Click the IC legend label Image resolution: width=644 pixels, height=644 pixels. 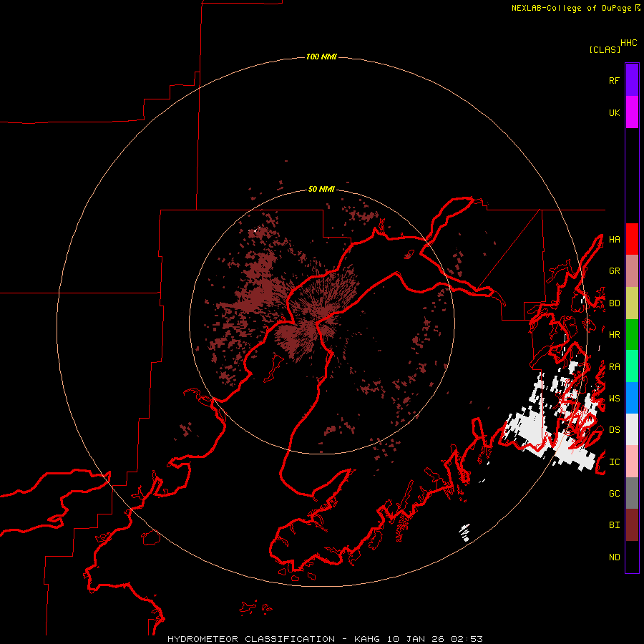pyautogui.click(x=615, y=462)
